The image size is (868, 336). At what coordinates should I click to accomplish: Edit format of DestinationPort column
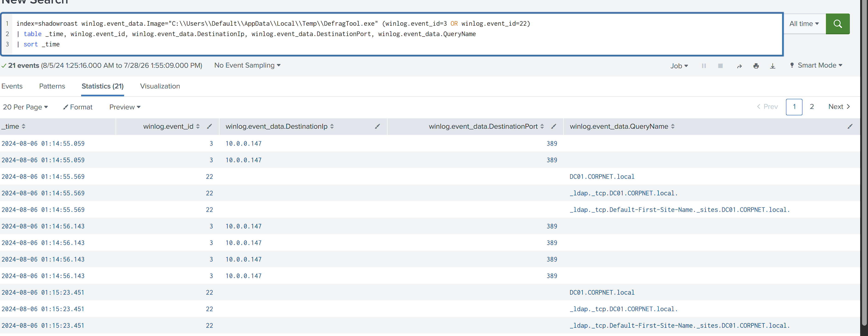(x=554, y=126)
